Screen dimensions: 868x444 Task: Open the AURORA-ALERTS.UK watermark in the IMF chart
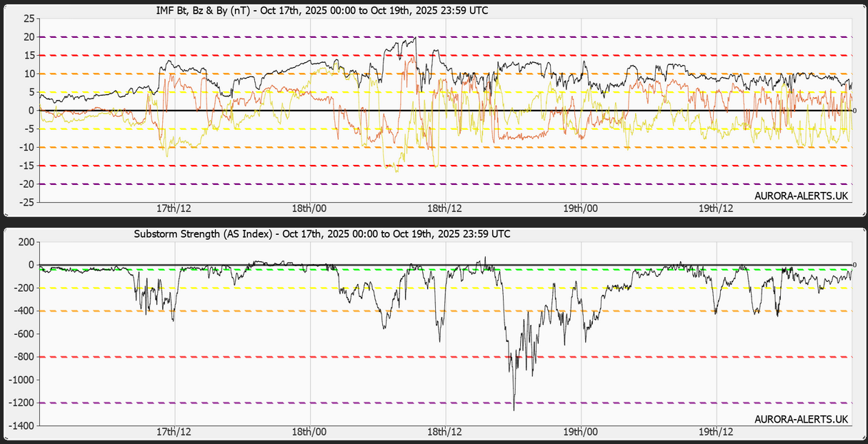pos(802,196)
